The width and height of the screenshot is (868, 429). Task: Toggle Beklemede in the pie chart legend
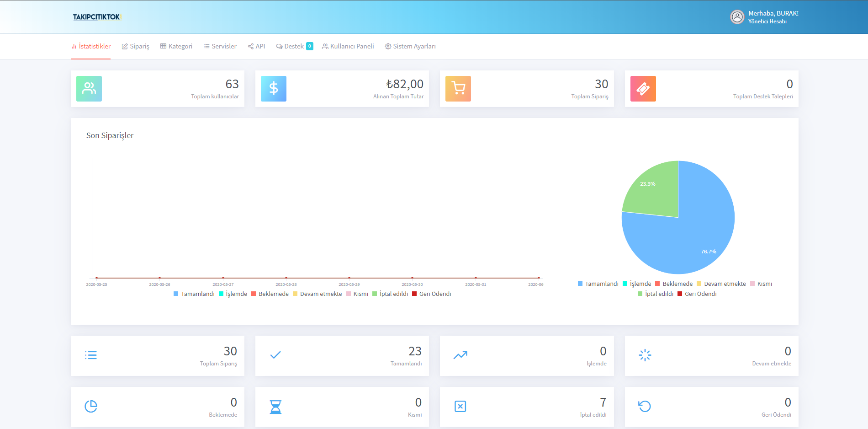pyautogui.click(x=674, y=284)
